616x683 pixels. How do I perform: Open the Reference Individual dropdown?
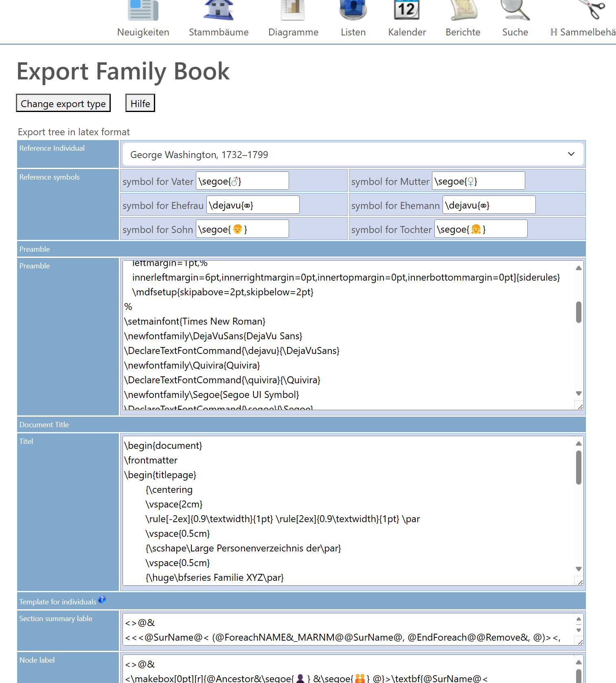[x=353, y=154]
